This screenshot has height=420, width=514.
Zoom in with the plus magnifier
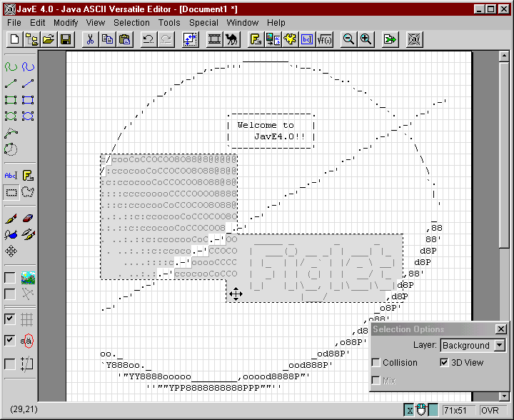(366, 39)
